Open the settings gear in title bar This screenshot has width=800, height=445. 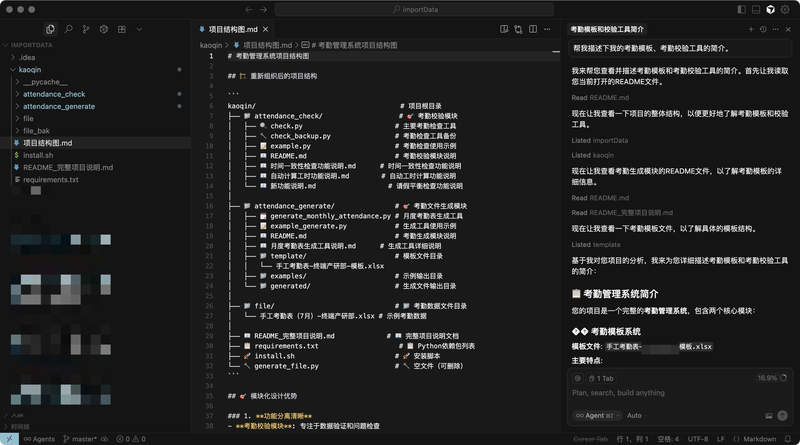[785, 9]
